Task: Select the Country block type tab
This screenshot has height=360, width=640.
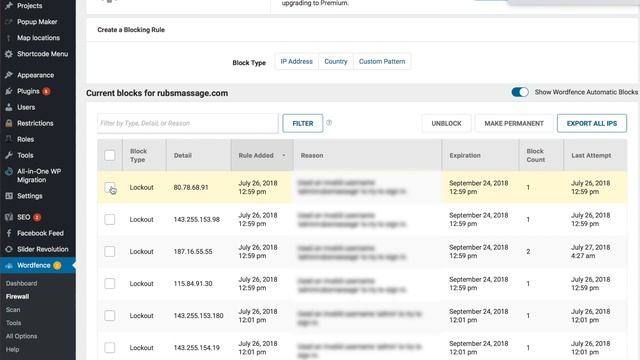Action: (336, 62)
